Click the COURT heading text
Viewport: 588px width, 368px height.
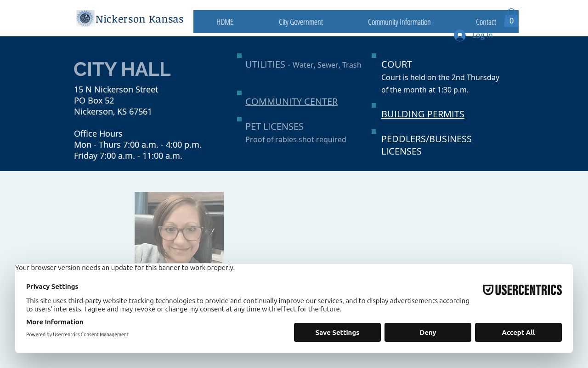click(x=396, y=64)
